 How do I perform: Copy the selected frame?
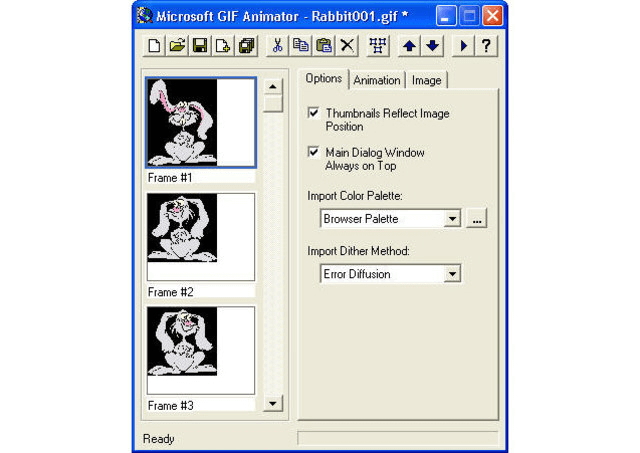(301, 45)
